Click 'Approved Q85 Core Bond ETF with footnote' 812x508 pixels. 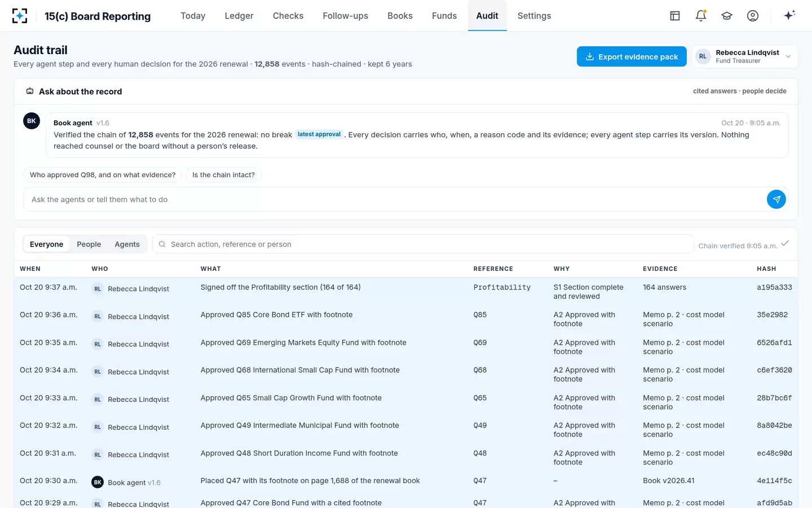point(276,315)
